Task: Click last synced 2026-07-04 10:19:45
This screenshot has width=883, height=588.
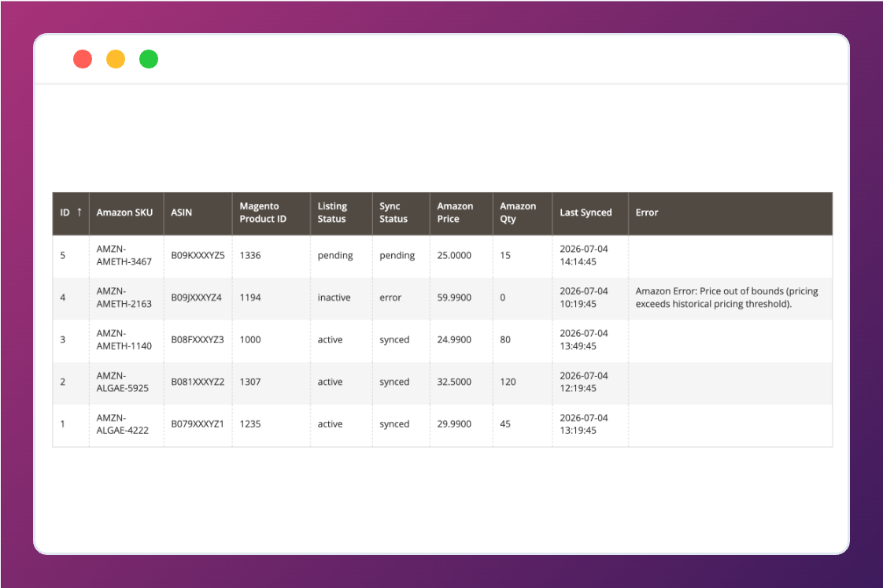Action: (584, 298)
